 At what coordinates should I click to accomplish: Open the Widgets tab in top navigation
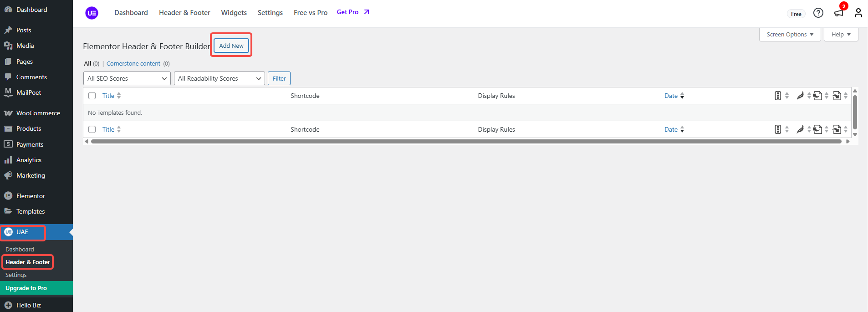tap(234, 13)
